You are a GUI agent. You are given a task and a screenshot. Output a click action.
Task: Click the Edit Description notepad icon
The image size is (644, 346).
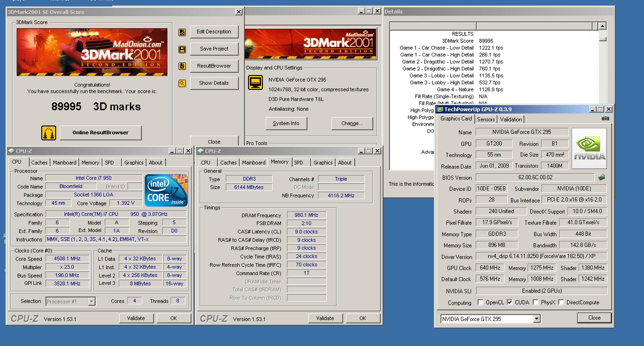coord(182,32)
